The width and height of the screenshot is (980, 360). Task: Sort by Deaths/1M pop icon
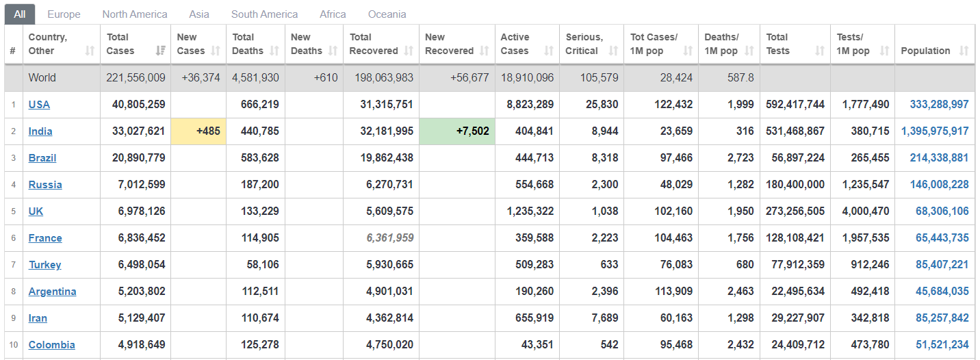[749, 51]
